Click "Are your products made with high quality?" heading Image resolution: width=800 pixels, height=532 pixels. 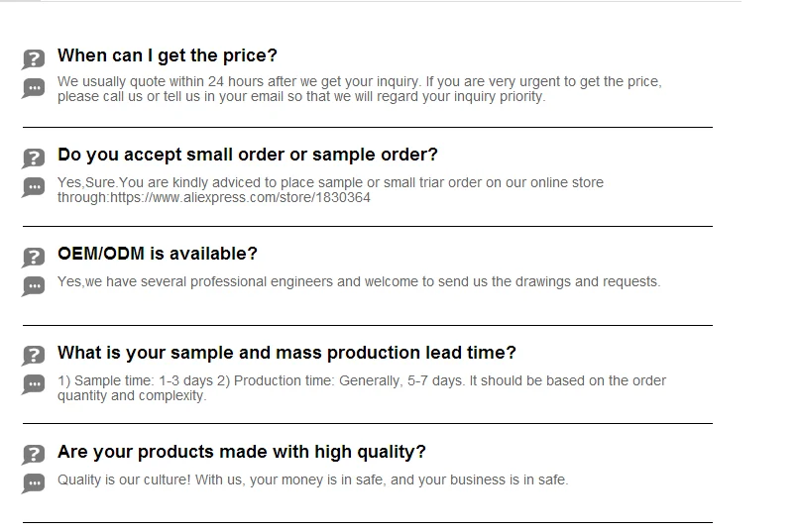click(242, 452)
